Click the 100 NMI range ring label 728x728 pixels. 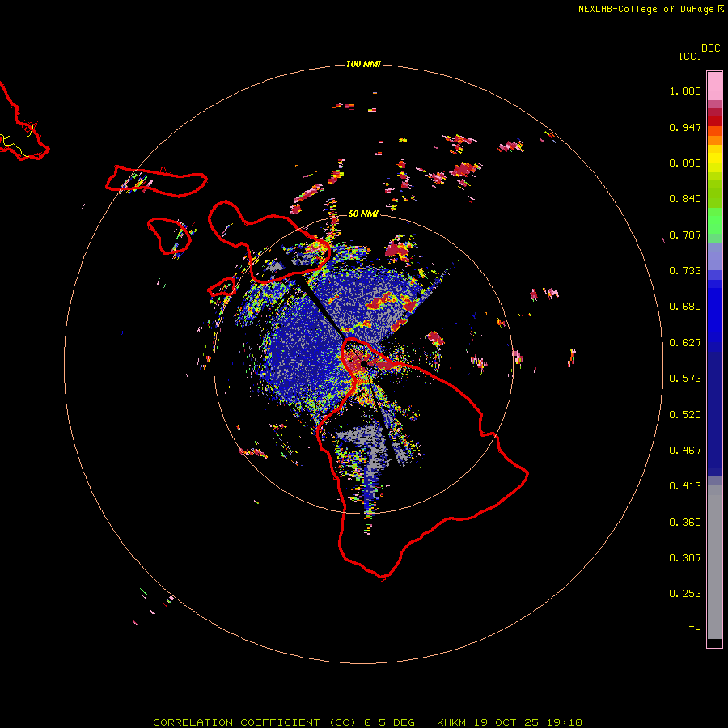coord(363,64)
